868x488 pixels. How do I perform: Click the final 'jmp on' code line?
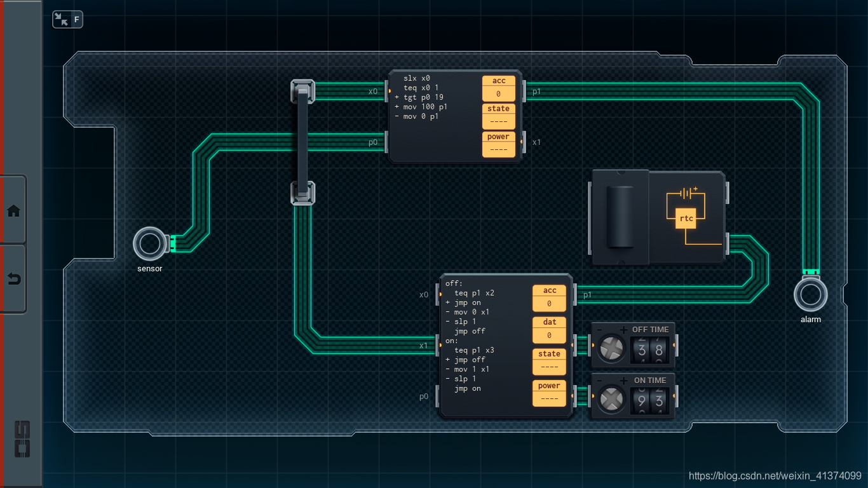[468, 388]
